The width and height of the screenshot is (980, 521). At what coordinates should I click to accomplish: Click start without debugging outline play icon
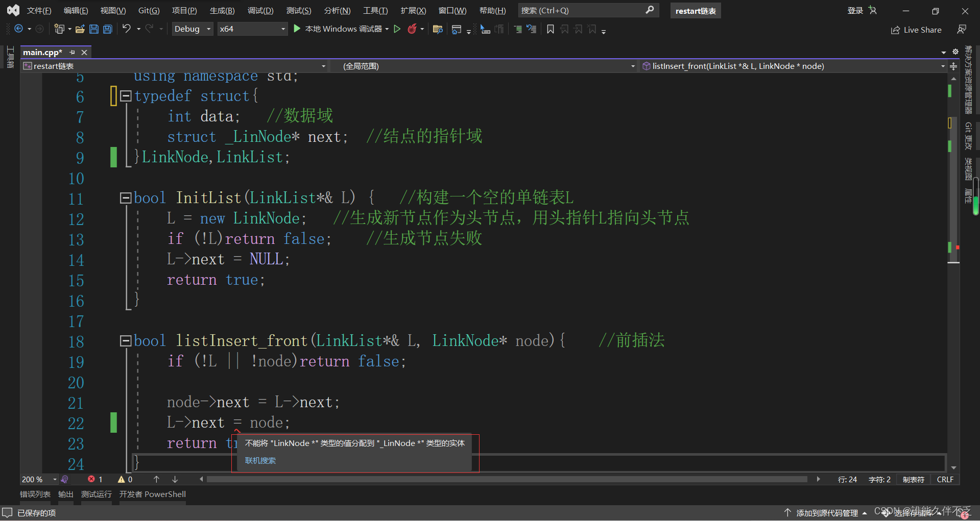pos(397,29)
